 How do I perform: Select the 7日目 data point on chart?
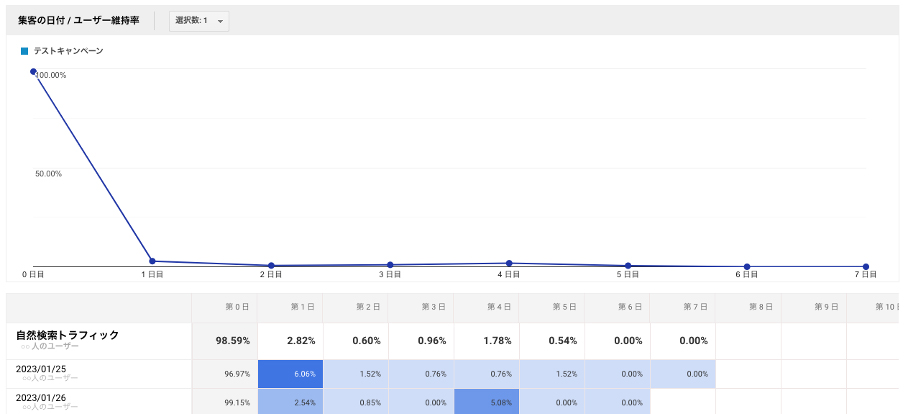click(866, 267)
